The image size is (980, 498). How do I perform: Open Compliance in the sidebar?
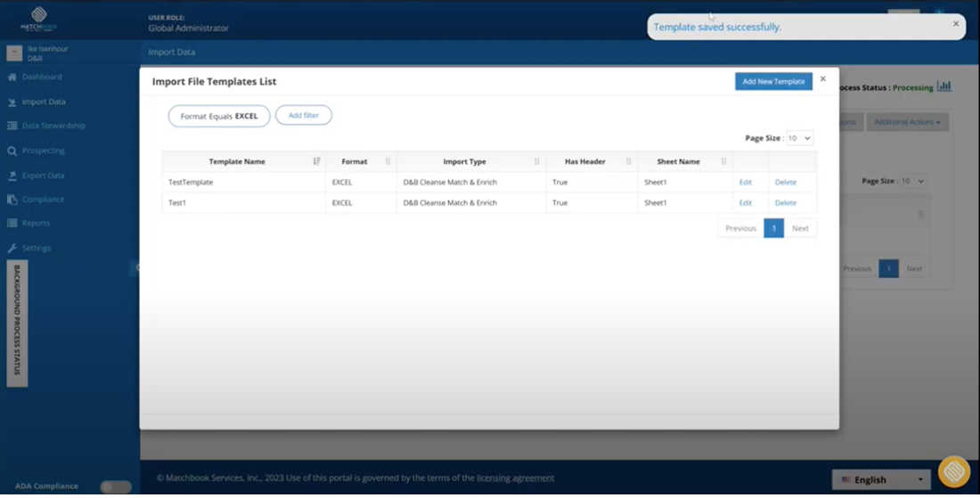43,200
